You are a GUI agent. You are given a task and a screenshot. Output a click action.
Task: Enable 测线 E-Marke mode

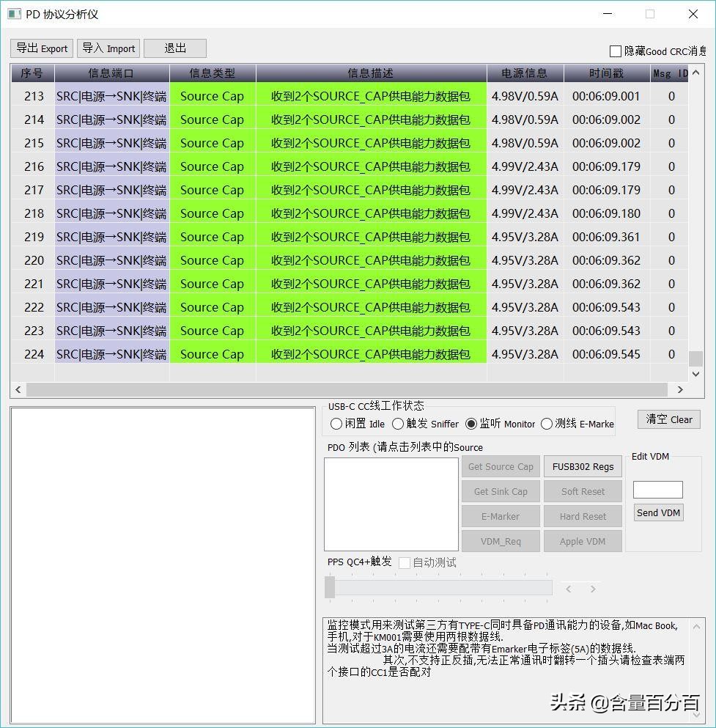pyautogui.click(x=545, y=423)
